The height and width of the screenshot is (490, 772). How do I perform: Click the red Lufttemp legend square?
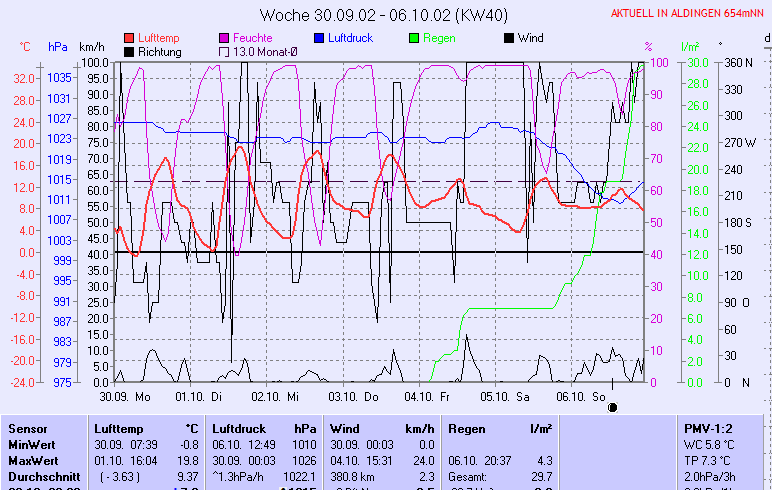pyautogui.click(x=129, y=38)
